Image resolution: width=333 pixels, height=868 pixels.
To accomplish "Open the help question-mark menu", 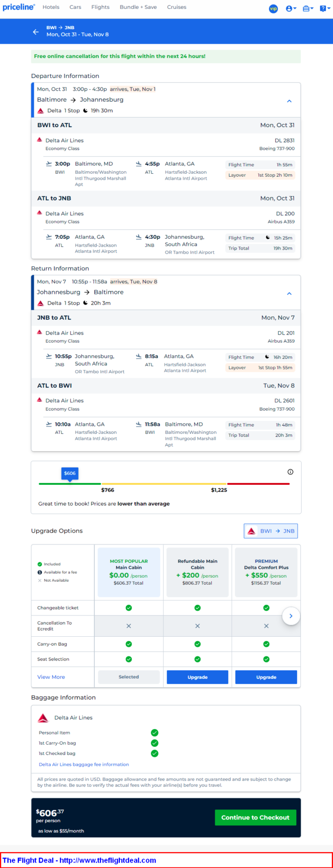I will 324,8.
